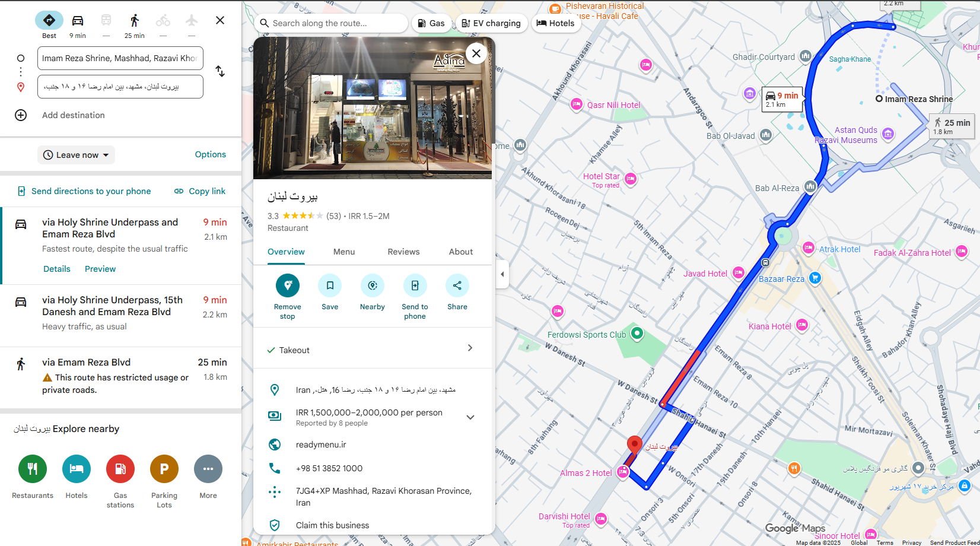Swap start and destination points
Image resolution: width=980 pixels, height=546 pixels.
tap(220, 71)
